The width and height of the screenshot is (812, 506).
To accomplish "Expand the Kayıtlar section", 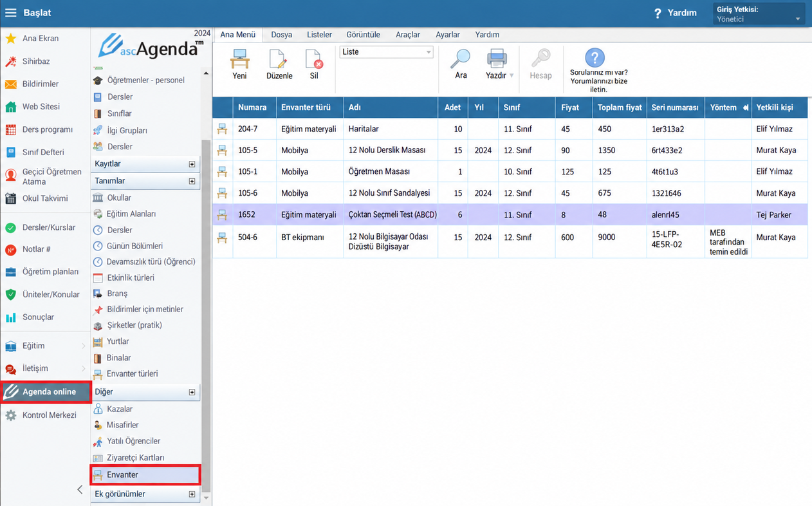I will pyautogui.click(x=192, y=164).
